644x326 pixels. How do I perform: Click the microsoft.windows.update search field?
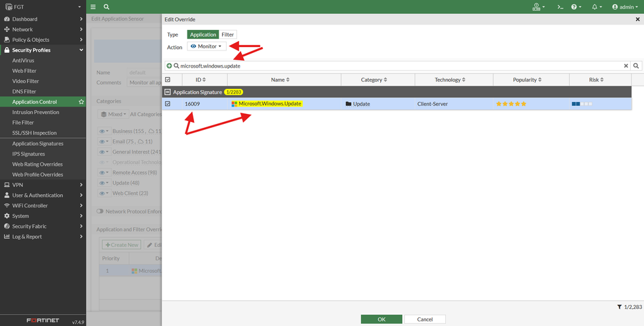tap(396, 66)
